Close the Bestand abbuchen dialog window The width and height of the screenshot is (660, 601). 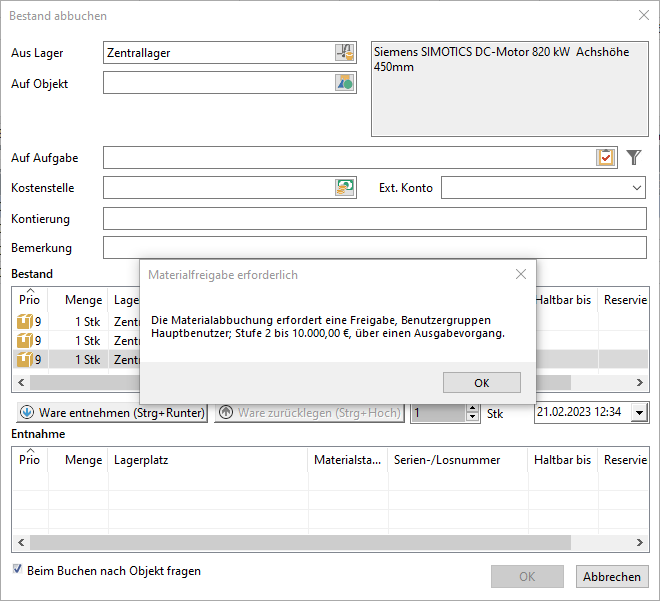(644, 16)
